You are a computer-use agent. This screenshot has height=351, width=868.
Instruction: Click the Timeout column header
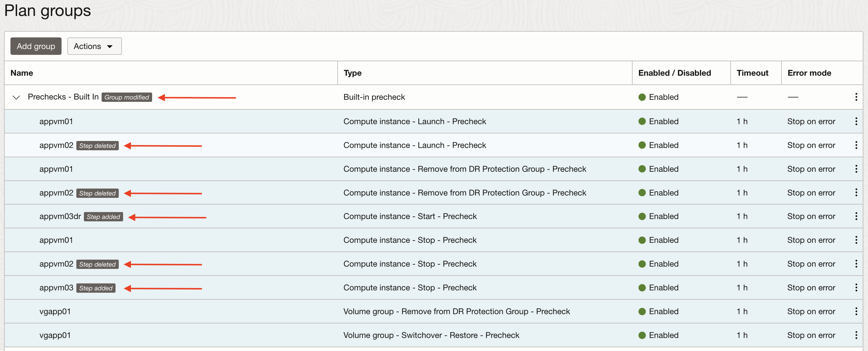[752, 73]
